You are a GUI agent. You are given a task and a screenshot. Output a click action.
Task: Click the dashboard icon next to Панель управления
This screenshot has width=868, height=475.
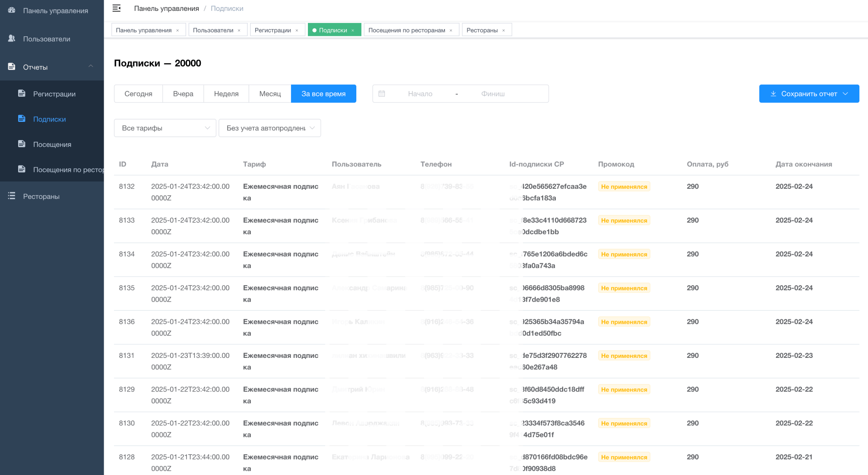12,10
